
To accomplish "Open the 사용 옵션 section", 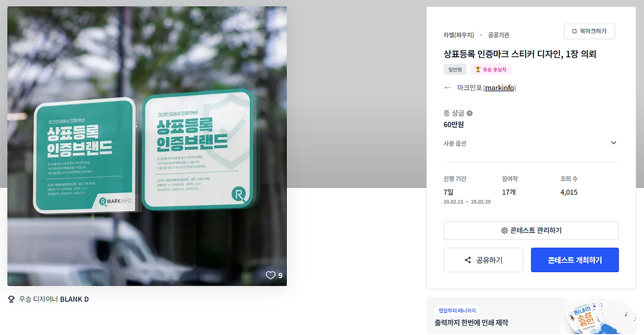I will 531,143.
